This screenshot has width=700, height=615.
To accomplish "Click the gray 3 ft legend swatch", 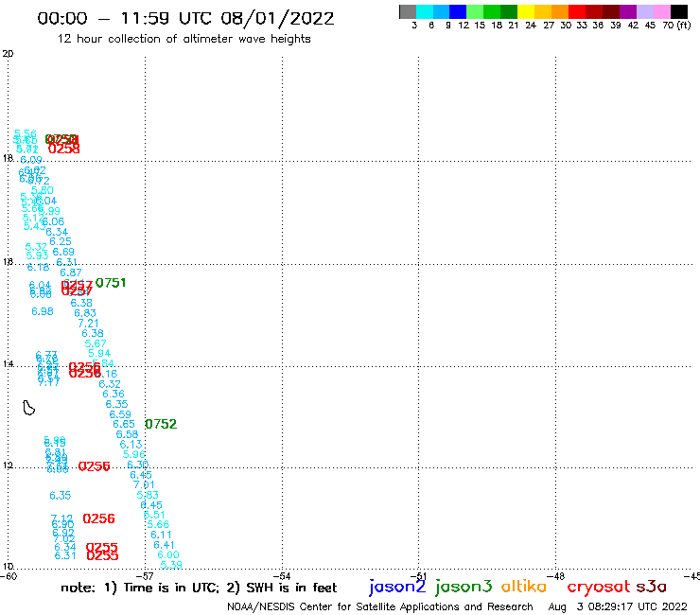I will pos(408,12).
